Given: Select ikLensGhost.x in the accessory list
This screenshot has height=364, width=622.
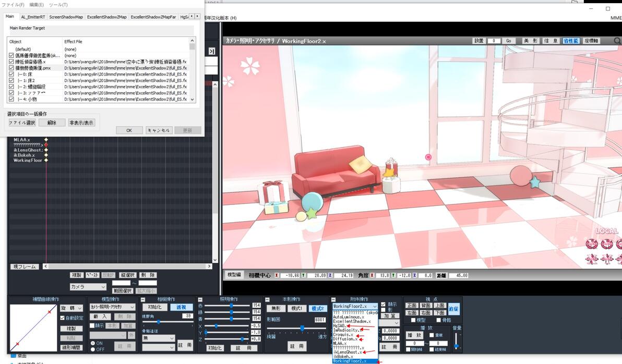Looking at the screenshot, I should (348, 352).
